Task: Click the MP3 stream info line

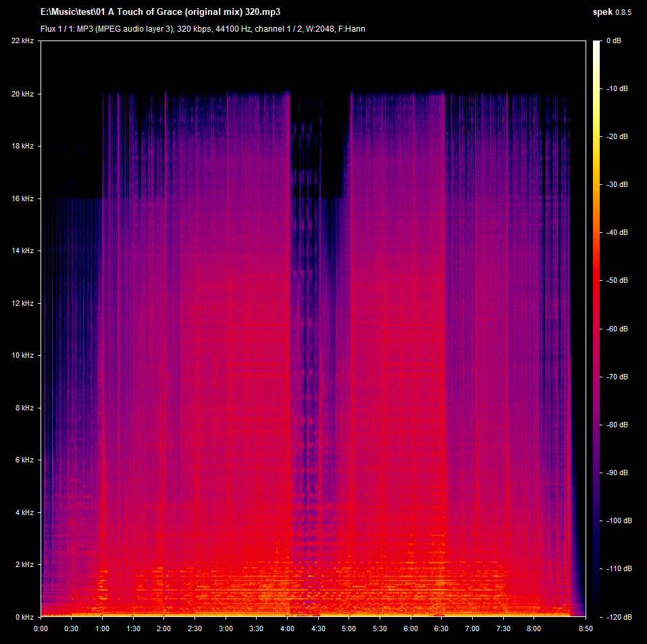Action: 203,29
